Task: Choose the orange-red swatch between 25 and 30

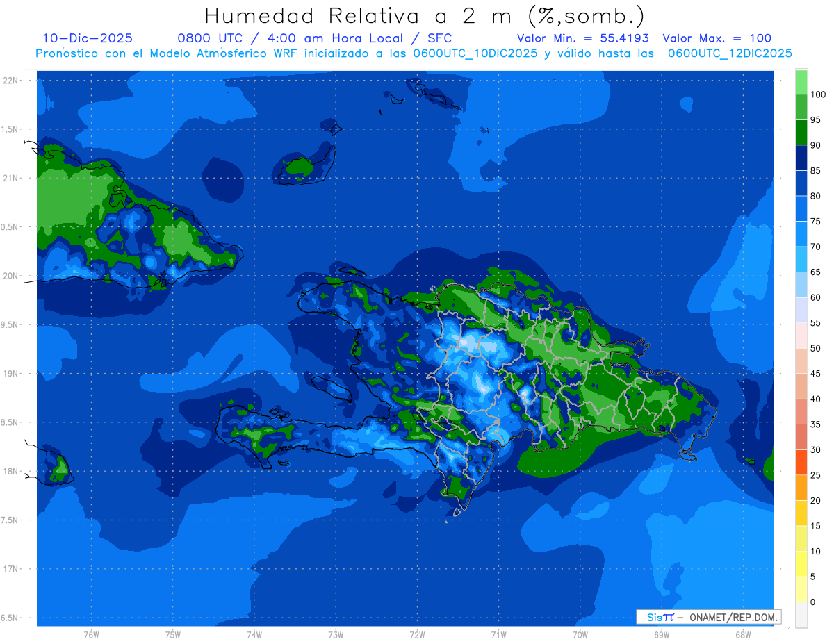Action: pos(801,462)
